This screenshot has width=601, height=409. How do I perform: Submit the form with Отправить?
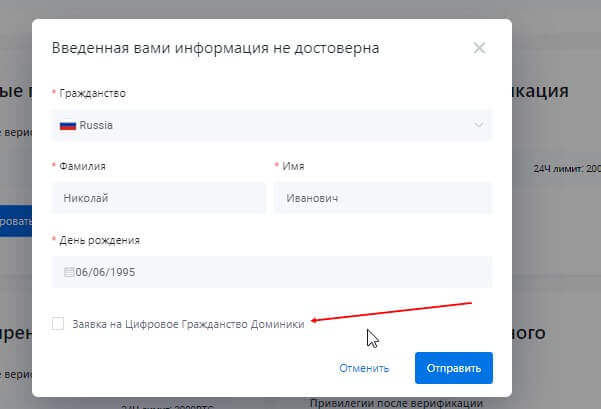click(453, 367)
